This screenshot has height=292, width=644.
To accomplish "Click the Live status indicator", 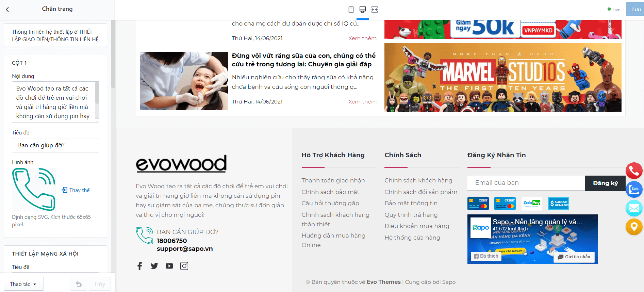I will tap(614, 10).
